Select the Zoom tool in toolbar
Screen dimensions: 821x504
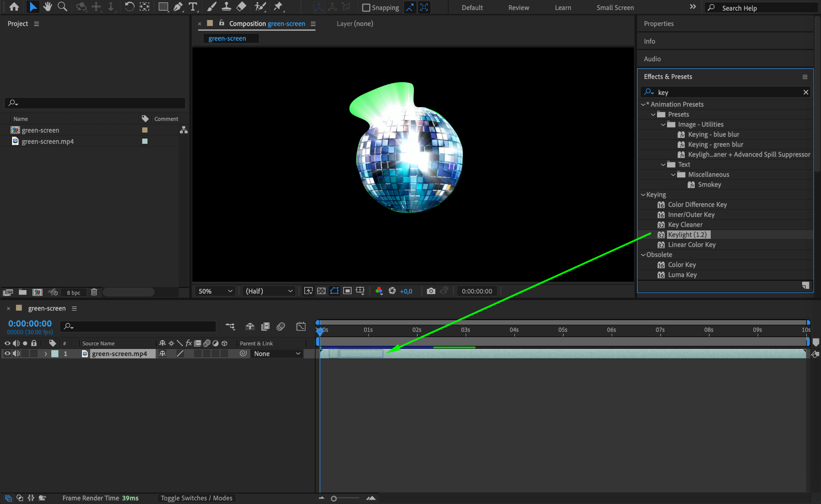click(62, 7)
